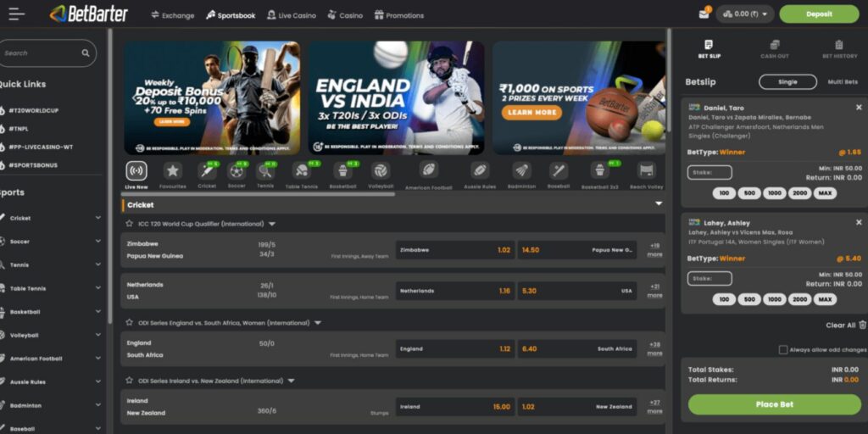Expand ODI Series Ireland vs. New Zealand arrow
Image resolution: width=868 pixels, height=434 pixels.
[x=292, y=381]
